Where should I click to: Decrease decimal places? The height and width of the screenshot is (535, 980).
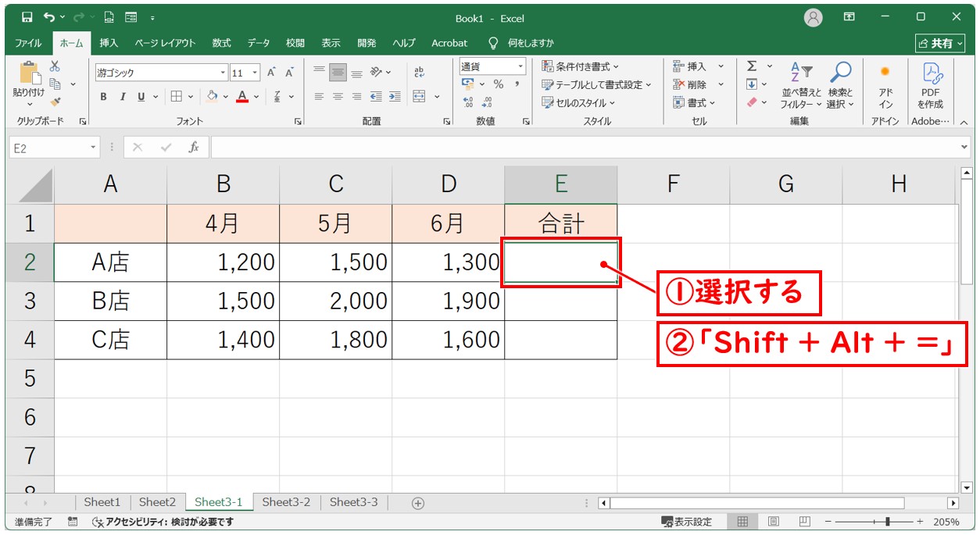click(x=487, y=102)
